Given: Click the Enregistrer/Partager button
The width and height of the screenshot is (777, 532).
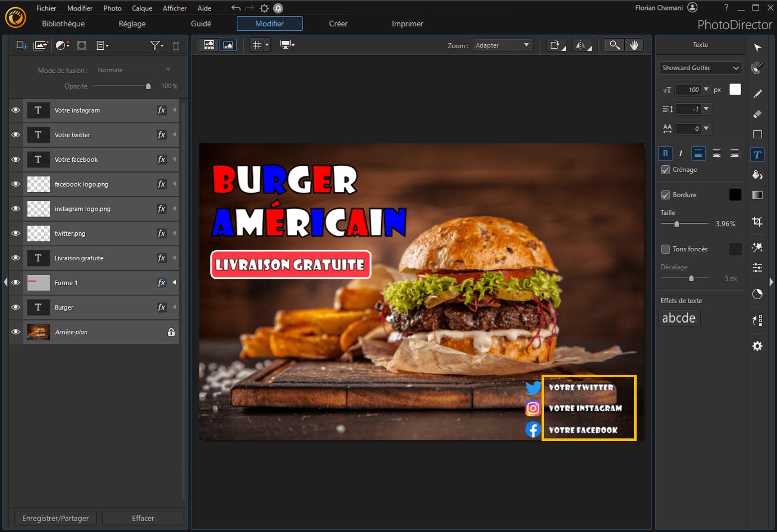Looking at the screenshot, I should 55,518.
